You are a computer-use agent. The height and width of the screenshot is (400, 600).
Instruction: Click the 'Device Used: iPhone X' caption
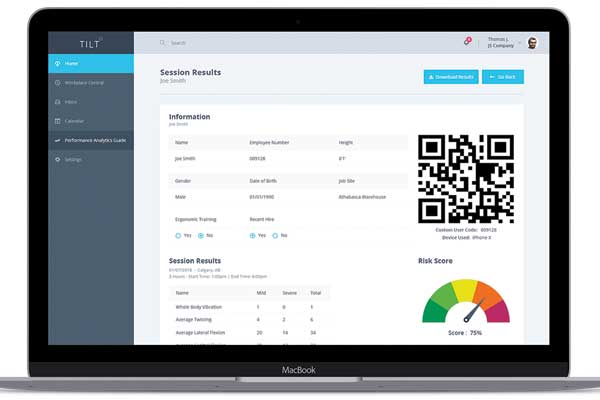click(466, 238)
